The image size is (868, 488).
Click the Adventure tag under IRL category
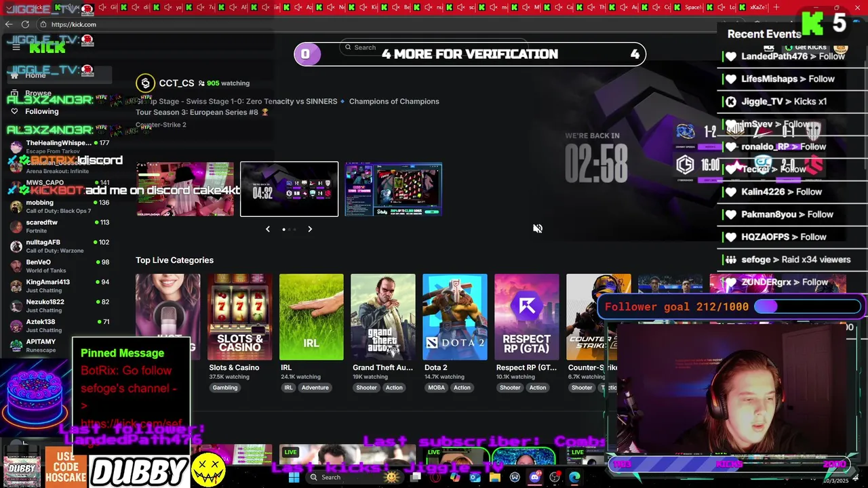coord(315,388)
